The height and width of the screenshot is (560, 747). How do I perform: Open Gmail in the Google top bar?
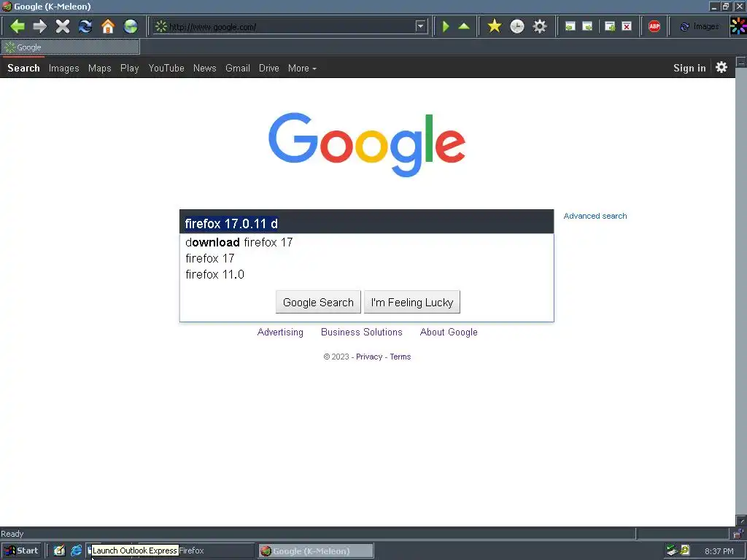[x=238, y=68]
